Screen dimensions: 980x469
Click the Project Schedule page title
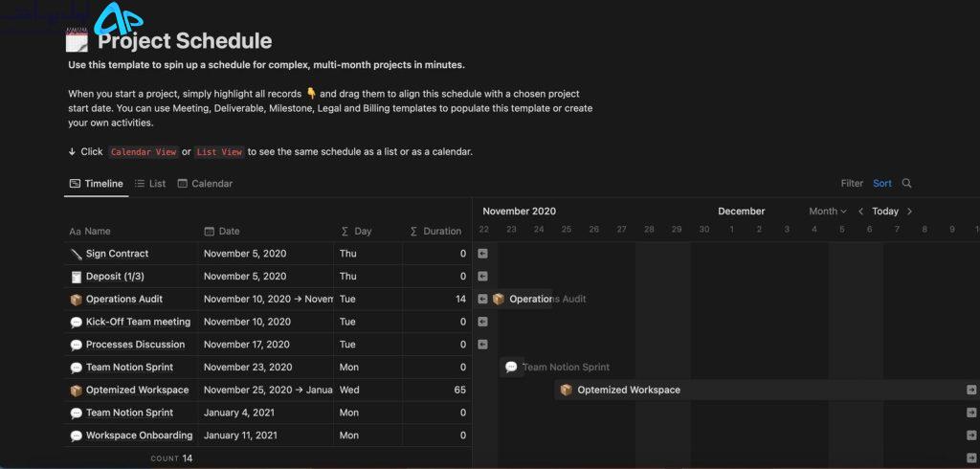(x=185, y=40)
